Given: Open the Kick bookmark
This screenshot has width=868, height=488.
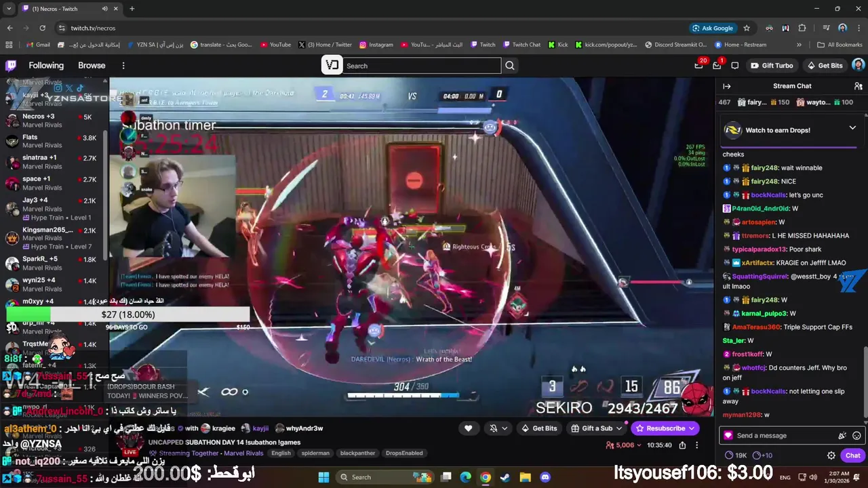Looking at the screenshot, I should 557,45.
